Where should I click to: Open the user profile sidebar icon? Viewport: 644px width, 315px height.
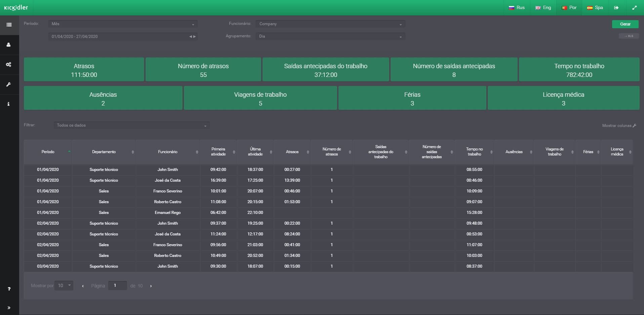(9, 45)
